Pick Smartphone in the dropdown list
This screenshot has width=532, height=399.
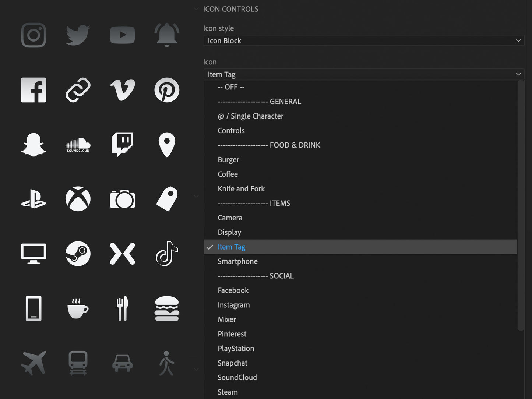pyautogui.click(x=237, y=261)
